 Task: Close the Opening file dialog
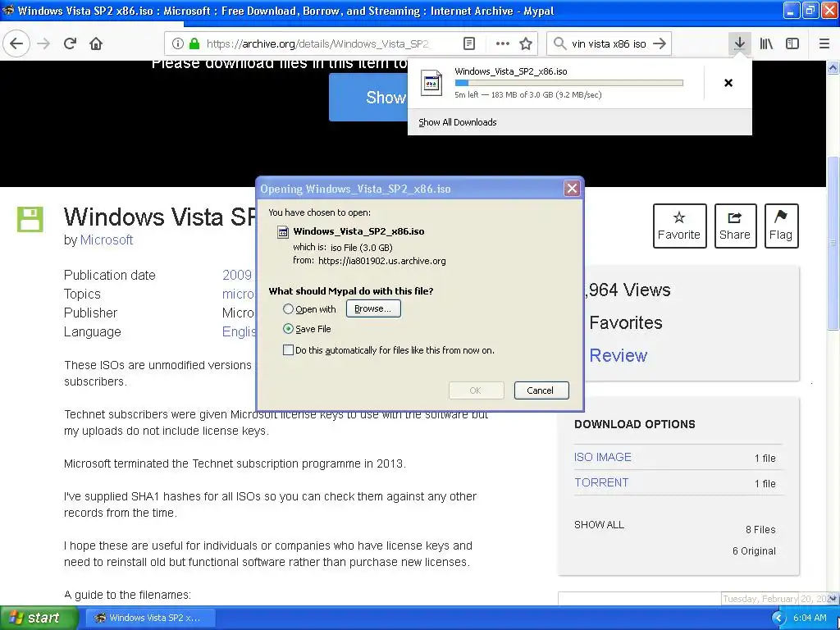click(572, 188)
